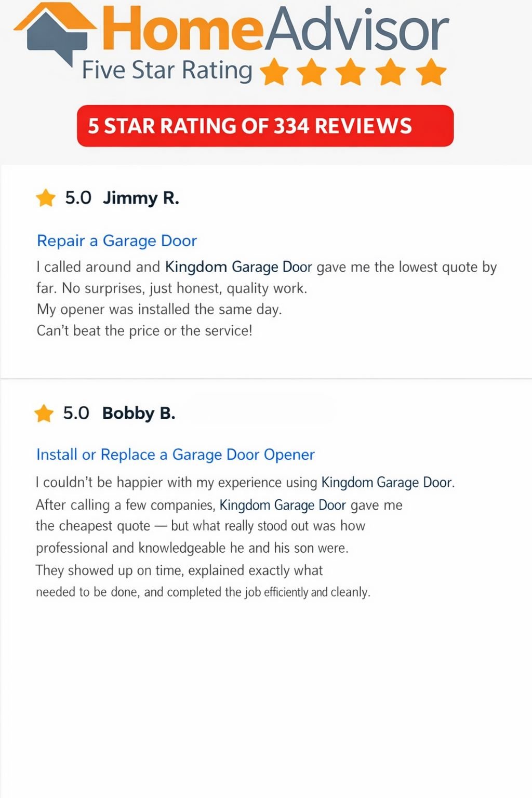532x798 pixels.
Task: Click Kingdom Garage Door in Jimmy R.'s review
Action: (x=238, y=267)
